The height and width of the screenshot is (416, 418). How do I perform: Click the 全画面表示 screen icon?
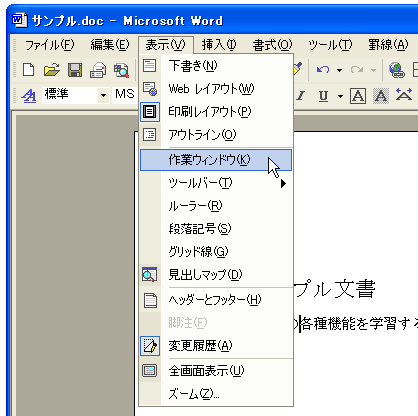click(x=150, y=370)
